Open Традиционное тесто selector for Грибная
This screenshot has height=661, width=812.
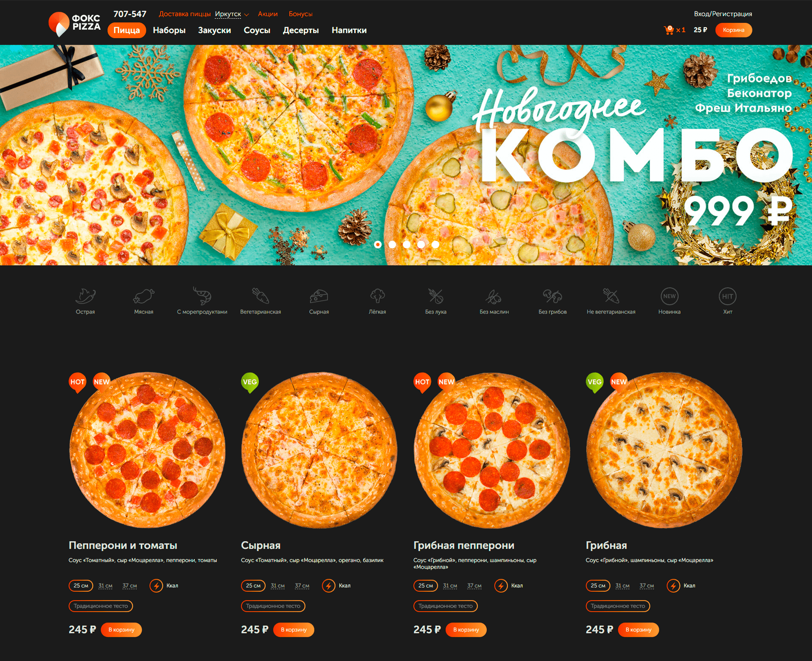(617, 606)
